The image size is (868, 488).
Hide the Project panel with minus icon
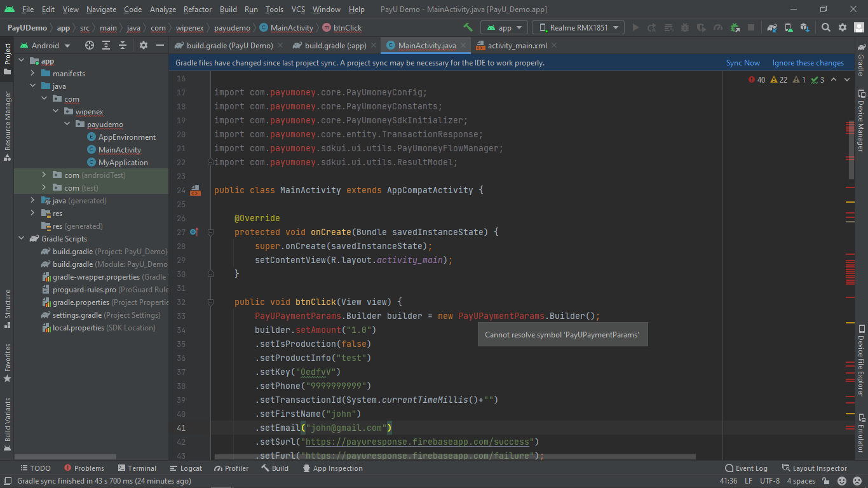click(160, 45)
